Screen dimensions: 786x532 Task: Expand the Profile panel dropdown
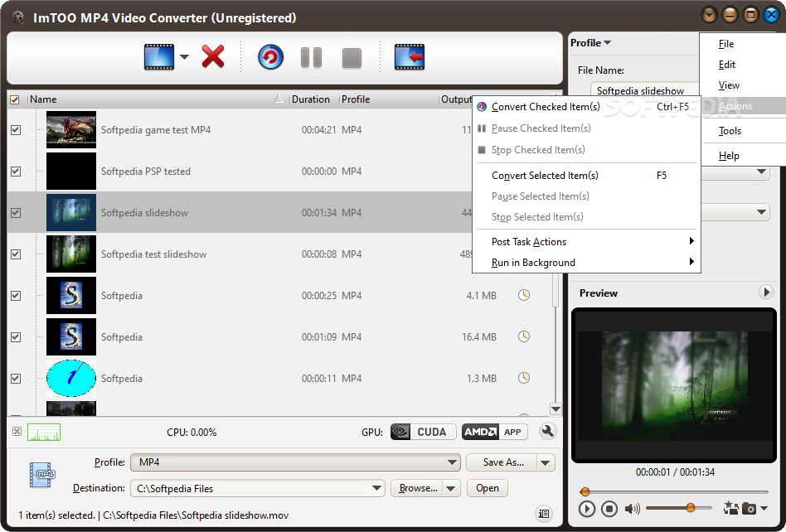(x=590, y=43)
